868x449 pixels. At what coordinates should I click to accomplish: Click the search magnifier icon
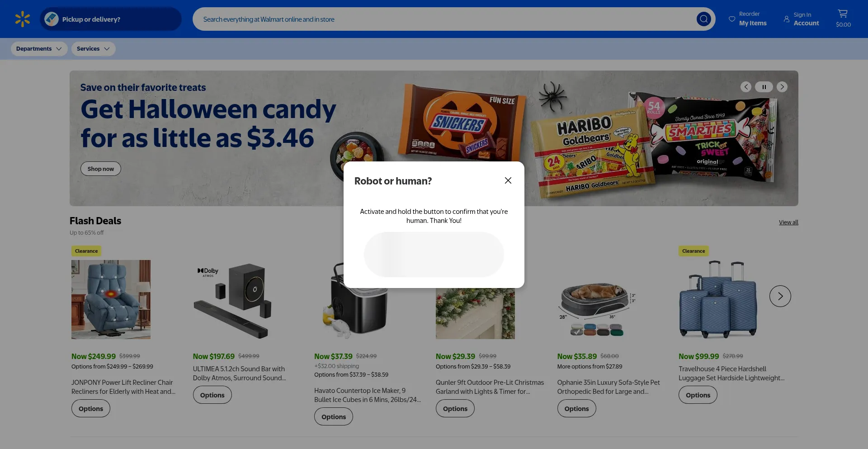coord(703,19)
